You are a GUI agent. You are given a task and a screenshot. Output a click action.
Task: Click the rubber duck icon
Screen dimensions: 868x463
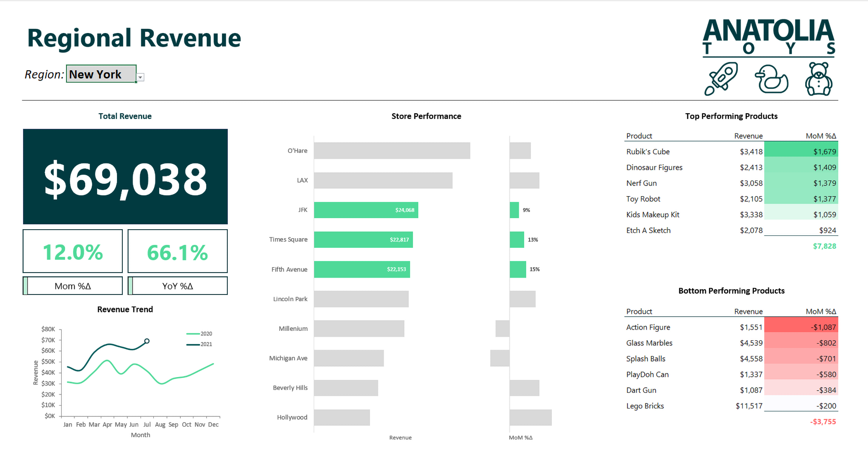[x=771, y=79]
